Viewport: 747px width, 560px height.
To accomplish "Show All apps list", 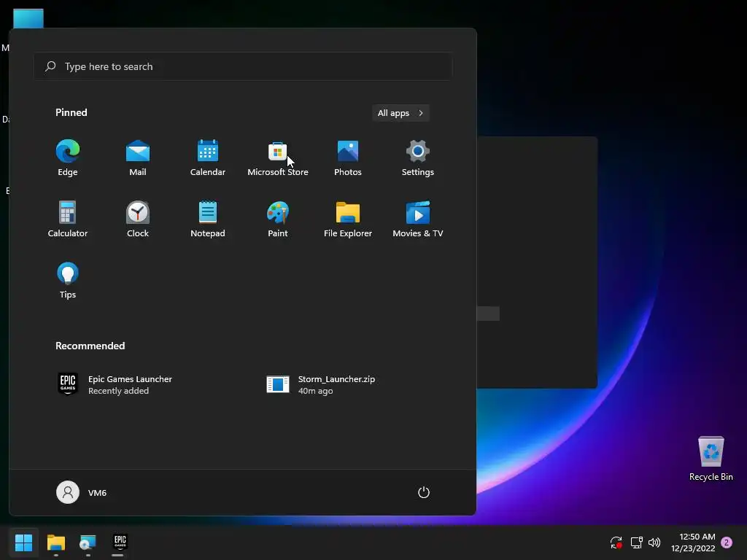I will (x=400, y=113).
